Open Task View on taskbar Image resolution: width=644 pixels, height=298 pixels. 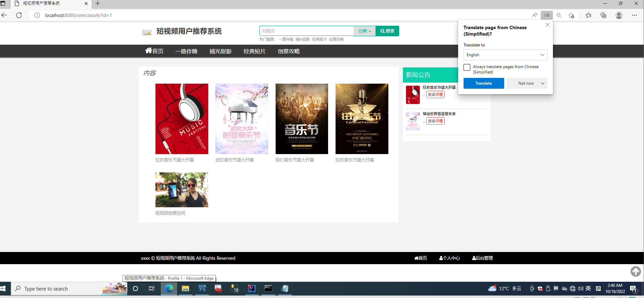(x=152, y=289)
